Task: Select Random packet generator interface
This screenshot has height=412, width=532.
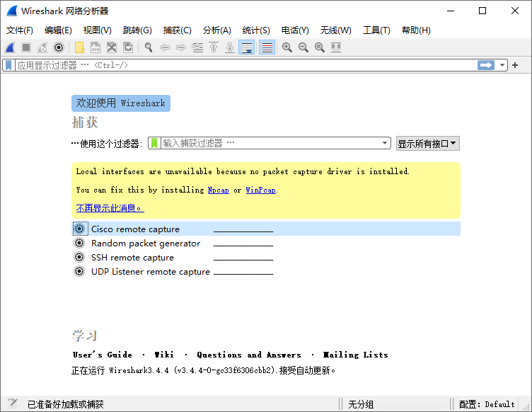Action: pyautogui.click(x=266, y=243)
